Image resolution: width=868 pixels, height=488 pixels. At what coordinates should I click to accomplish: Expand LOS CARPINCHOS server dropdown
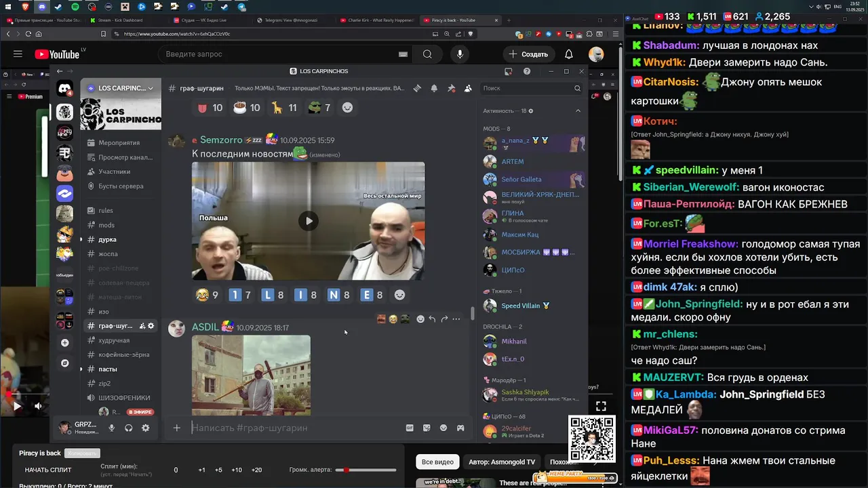121,88
